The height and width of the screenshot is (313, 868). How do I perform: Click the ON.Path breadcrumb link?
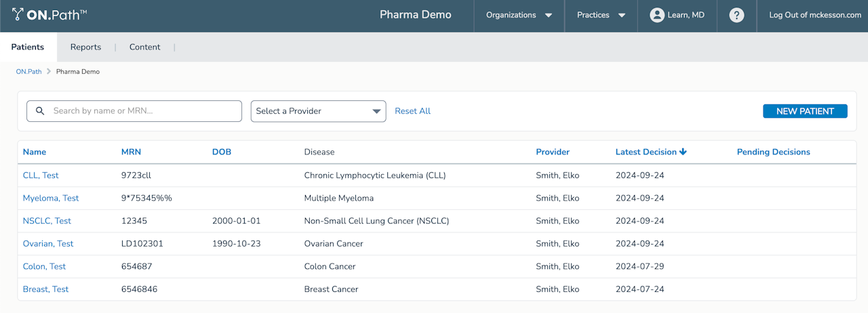coord(28,71)
